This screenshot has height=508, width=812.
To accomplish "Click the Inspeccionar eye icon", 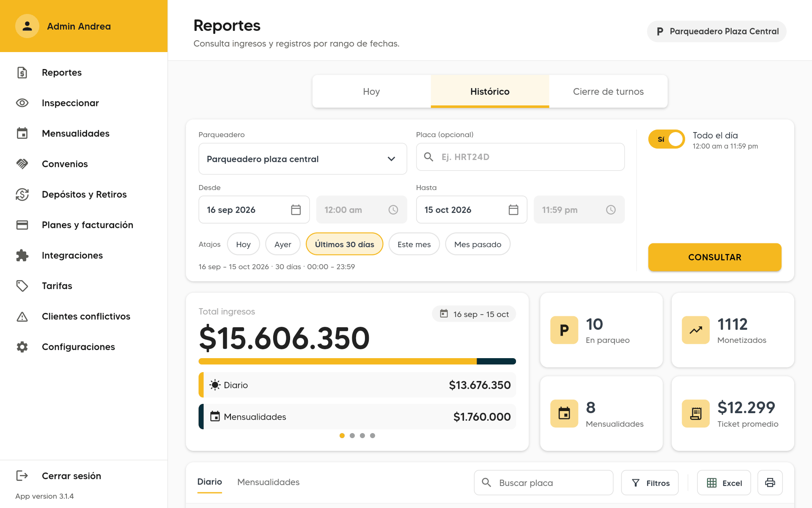I will point(22,103).
